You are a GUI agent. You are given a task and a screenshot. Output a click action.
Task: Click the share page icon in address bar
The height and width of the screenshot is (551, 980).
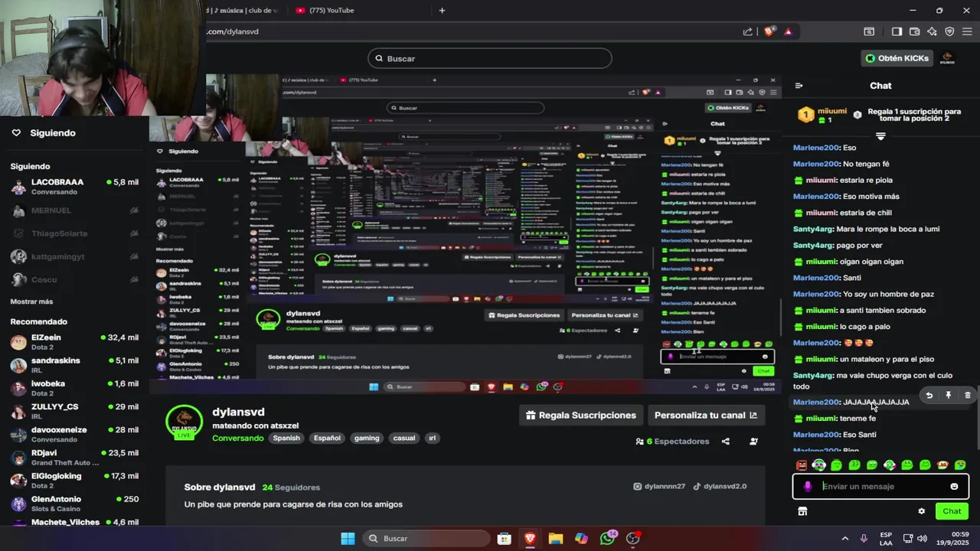[748, 31]
